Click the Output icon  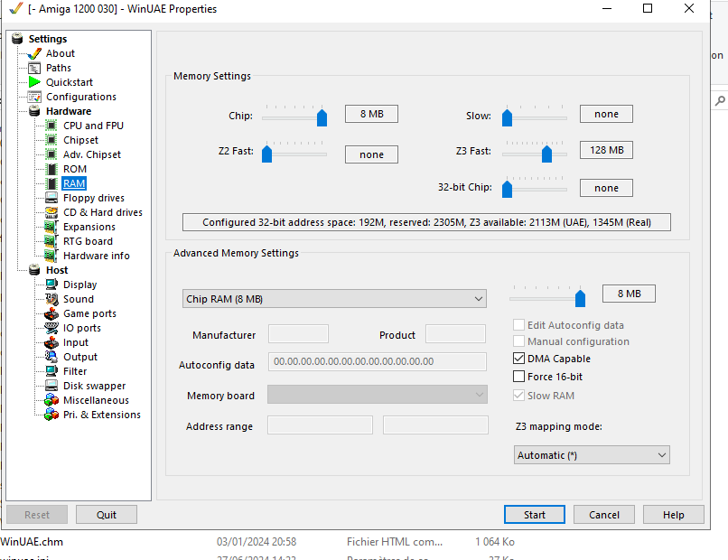pos(51,357)
